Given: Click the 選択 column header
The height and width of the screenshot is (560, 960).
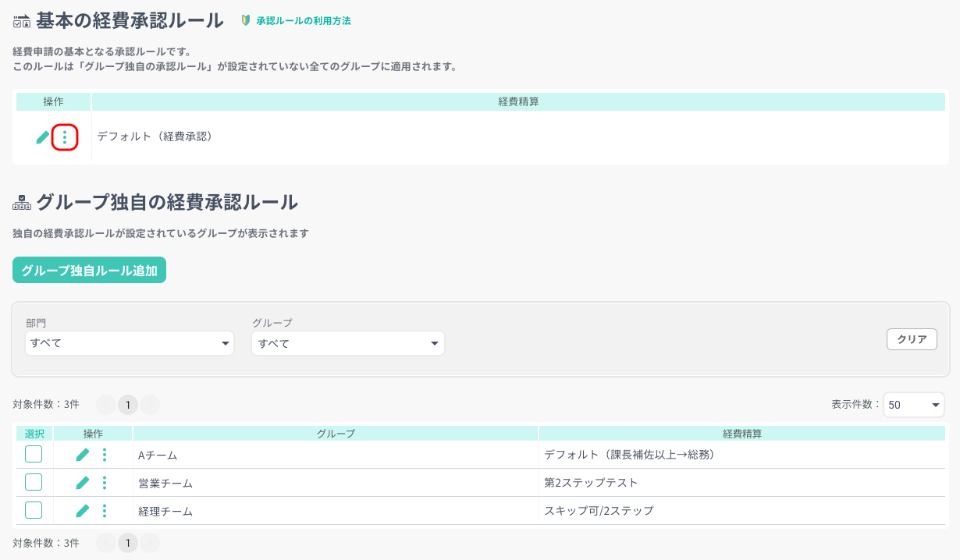Looking at the screenshot, I should click(34, 433).
